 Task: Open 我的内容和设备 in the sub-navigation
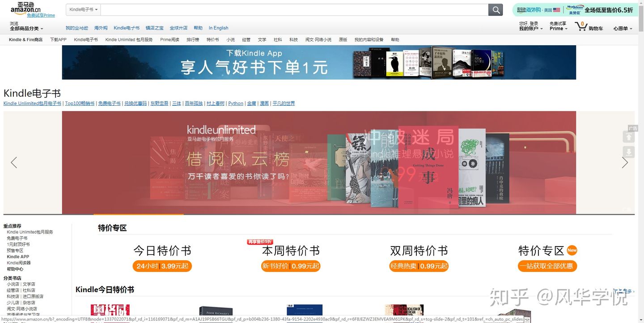pos(369,40)
